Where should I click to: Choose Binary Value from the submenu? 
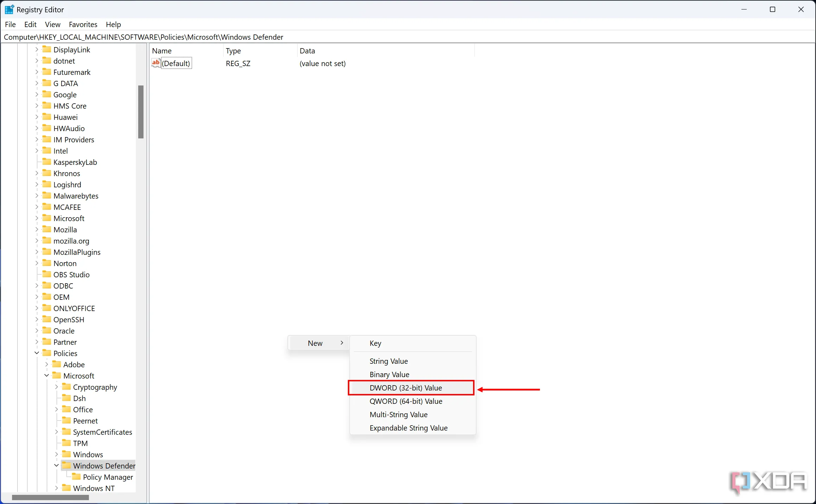coord(413,374)
